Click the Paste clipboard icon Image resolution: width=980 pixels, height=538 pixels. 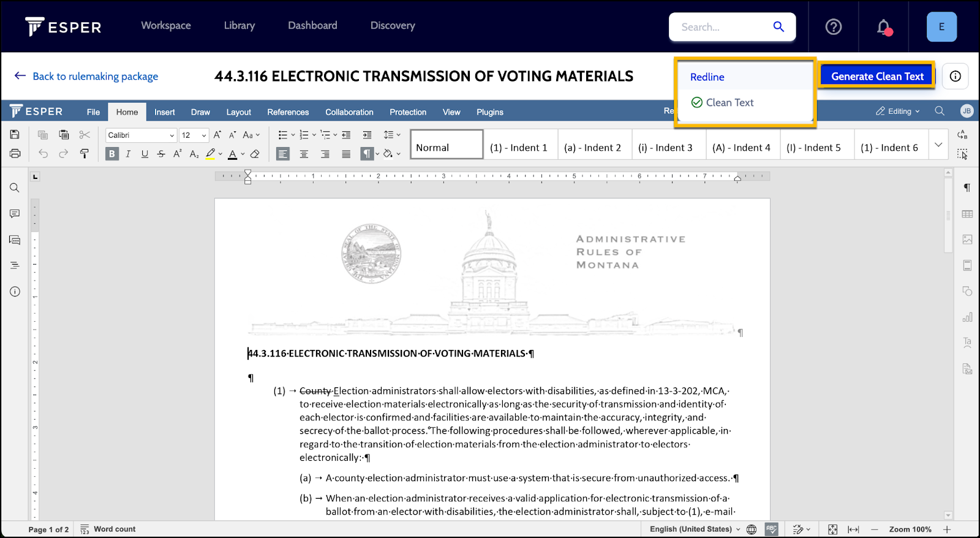pos(64,135)
